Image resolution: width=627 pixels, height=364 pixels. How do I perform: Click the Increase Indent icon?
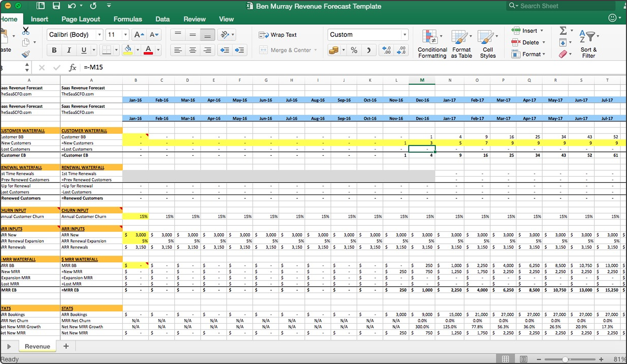click(239, 50)
